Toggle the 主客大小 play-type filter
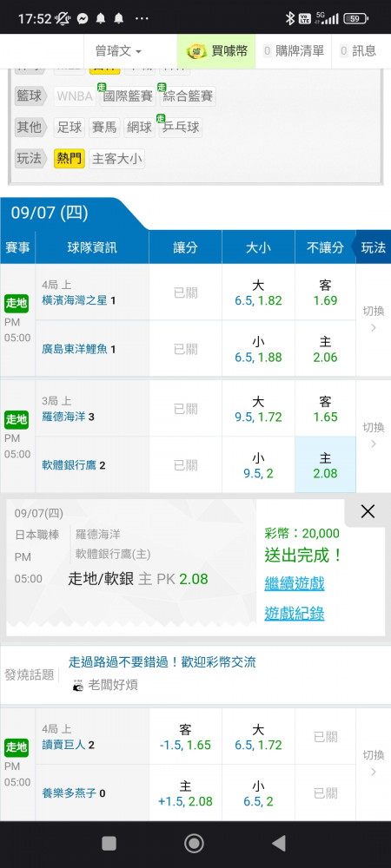Viewport: 391px width, 868px height. coord(116,160)
